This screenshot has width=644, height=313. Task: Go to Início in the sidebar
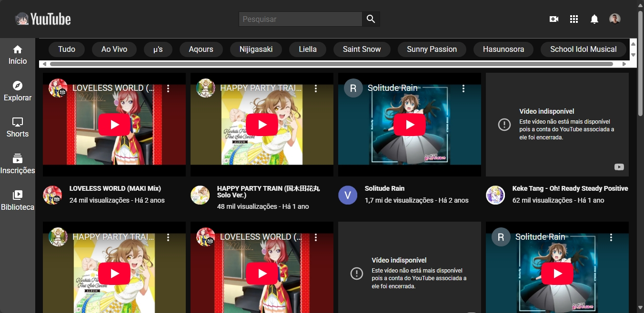pyautogui.click(x=18, y=55)
